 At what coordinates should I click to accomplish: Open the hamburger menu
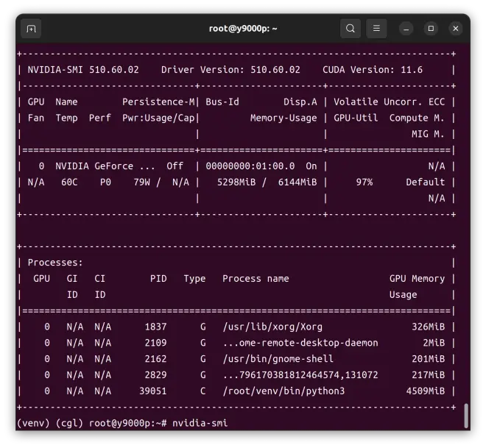[x=376, y=29]
